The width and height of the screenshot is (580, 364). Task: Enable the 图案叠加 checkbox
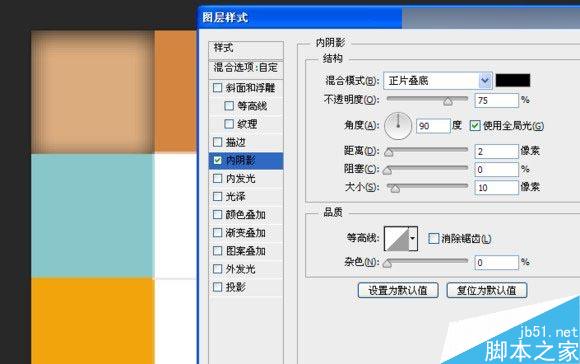[x=218, y=251]
